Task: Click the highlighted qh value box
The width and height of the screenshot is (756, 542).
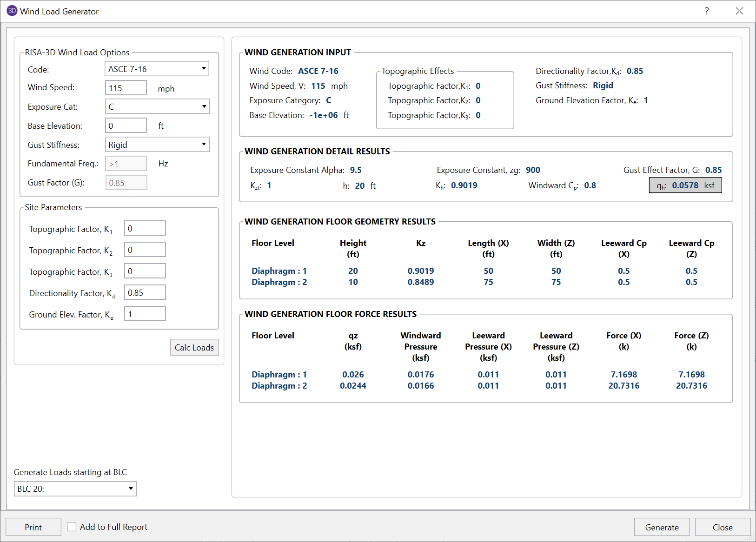Action: click(685, 185)
